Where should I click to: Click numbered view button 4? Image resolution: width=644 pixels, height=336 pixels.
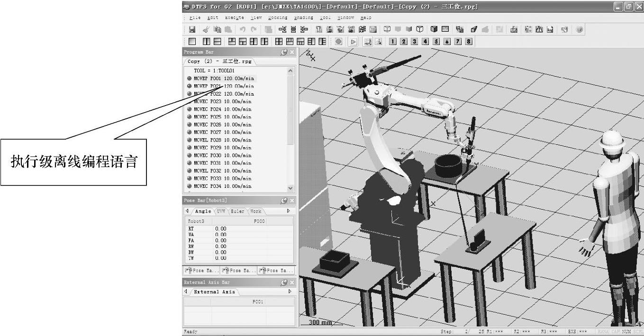[x=426, y=42]
